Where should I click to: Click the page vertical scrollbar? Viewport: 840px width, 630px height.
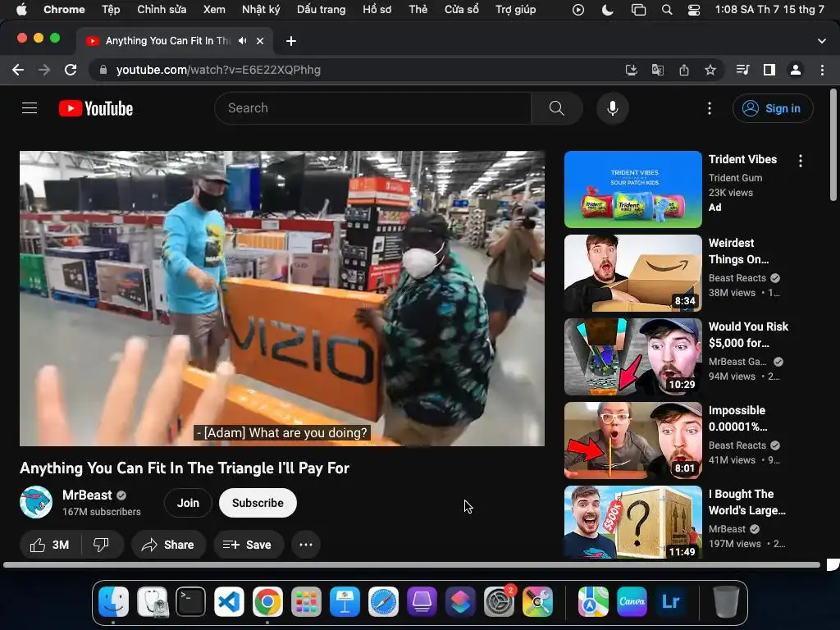coord(833,146)
